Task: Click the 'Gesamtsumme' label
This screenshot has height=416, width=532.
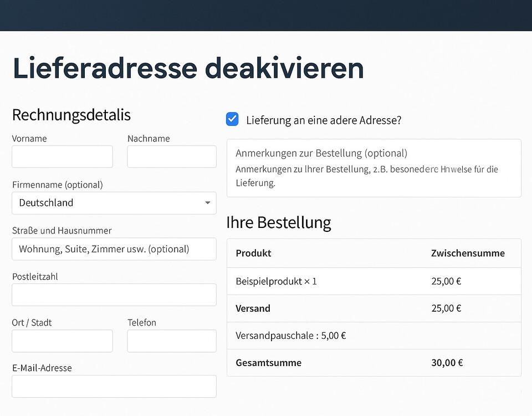Action: click(268, 363)
